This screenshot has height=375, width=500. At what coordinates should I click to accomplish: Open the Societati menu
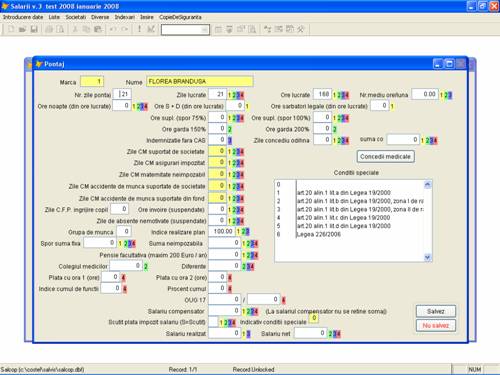[76, 17]
